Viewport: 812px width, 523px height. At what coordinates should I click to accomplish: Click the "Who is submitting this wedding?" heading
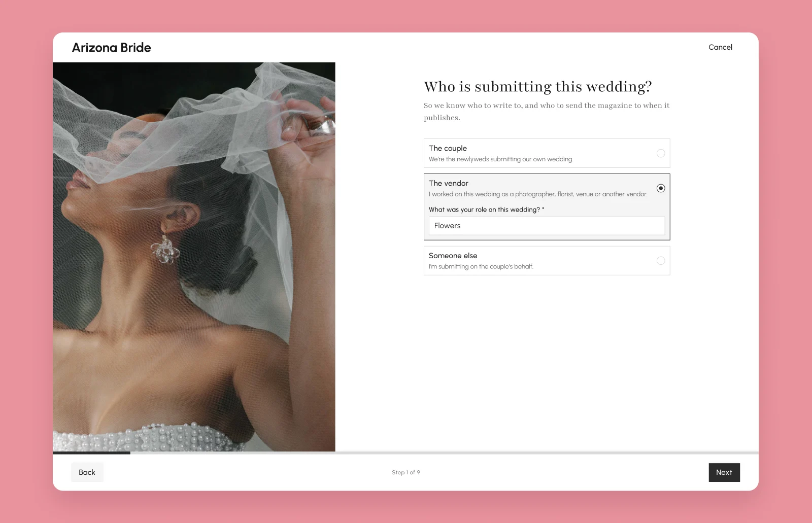(537, 87)
